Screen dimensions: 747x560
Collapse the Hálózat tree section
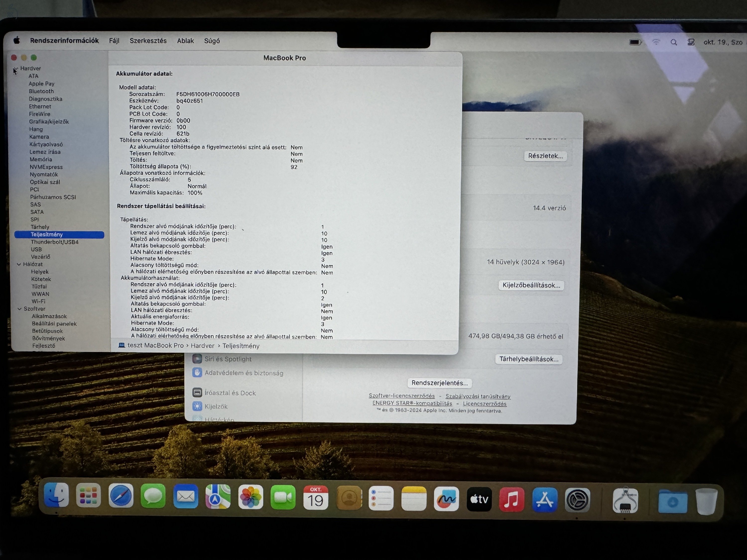[x=19, y=264]
